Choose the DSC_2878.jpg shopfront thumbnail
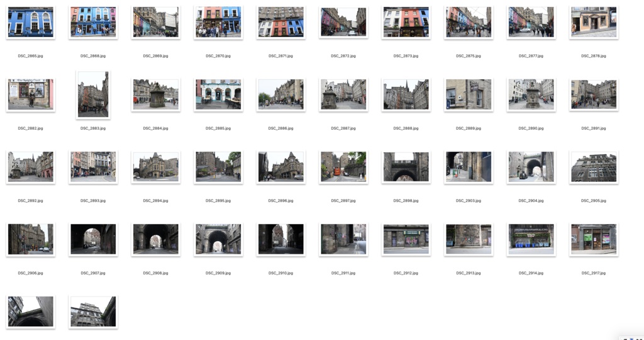This screenshot has width=644, height=340. [x=594, y=22]
